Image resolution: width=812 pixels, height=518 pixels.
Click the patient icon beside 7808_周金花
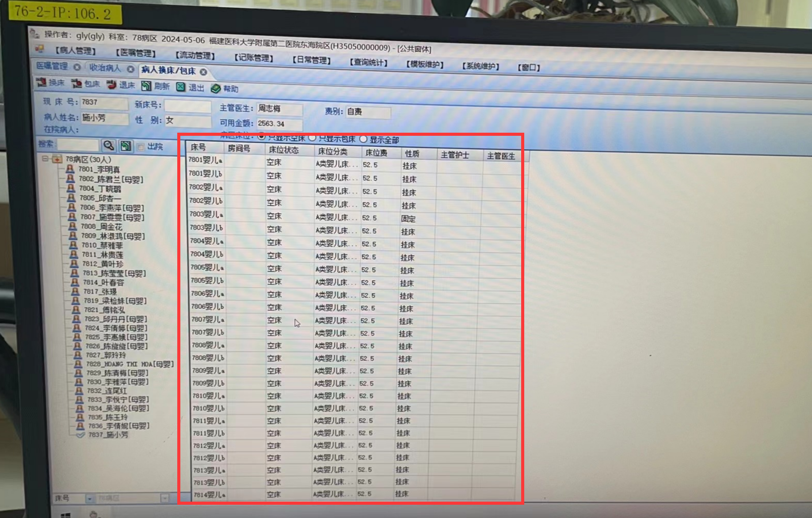click(72, 226)
